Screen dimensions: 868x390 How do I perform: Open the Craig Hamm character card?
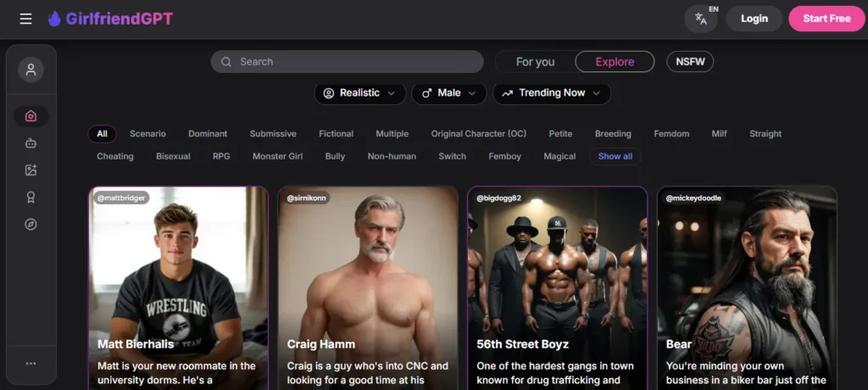coord(368,288)
